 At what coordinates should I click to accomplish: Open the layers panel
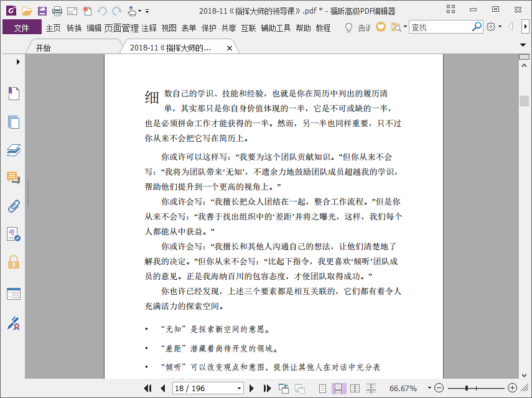pos(14,150)
